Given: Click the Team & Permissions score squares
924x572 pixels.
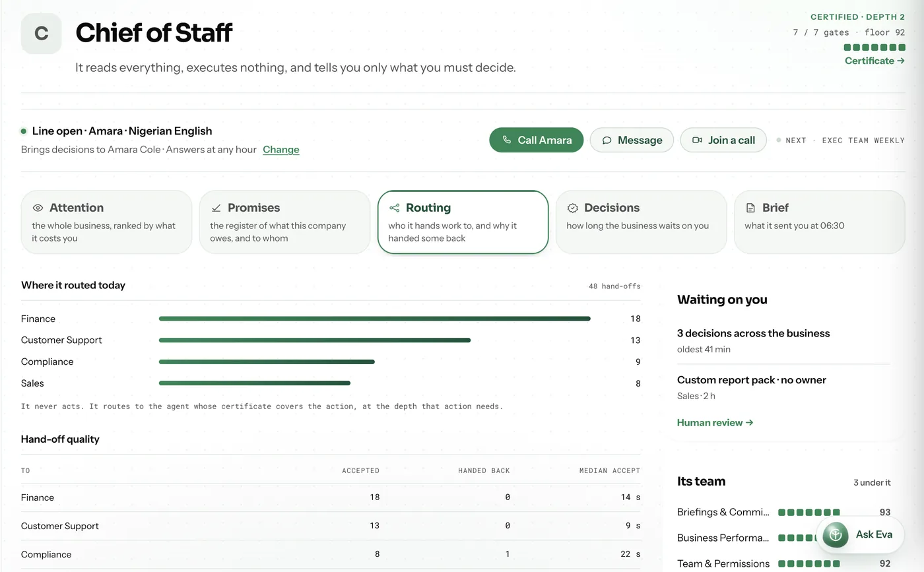Looking at the screenshot, I should pos(809,564).
